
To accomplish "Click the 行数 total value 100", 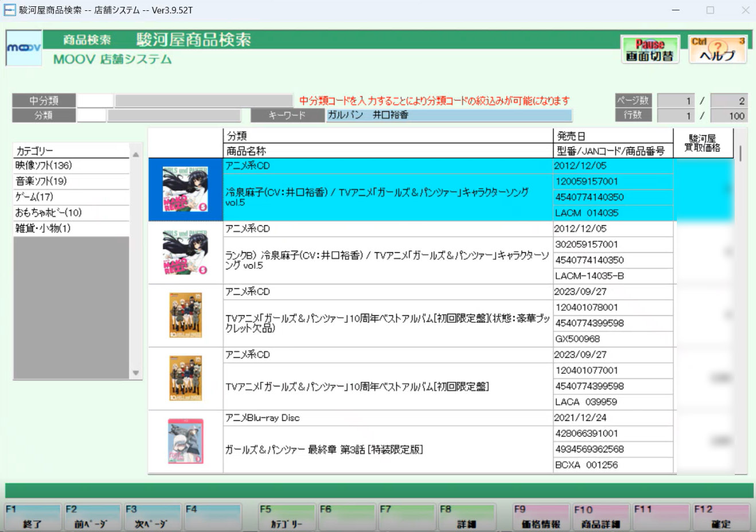I will [728, 116].
